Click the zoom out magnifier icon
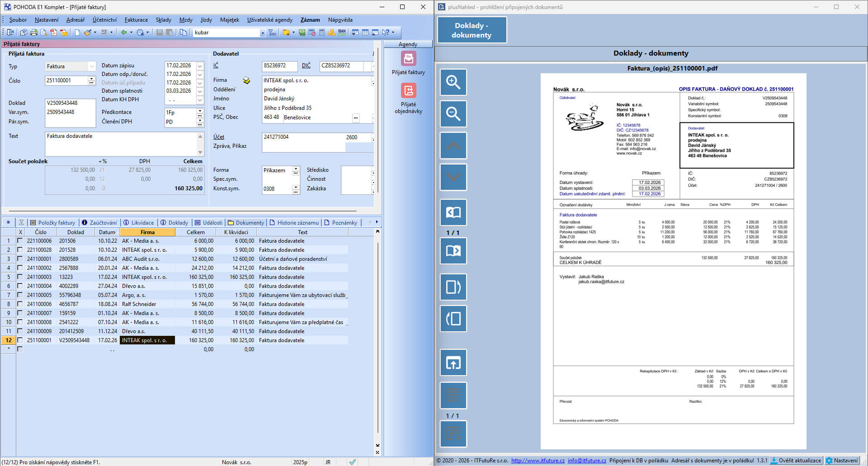The image size is (868, 466). (453, 114)
